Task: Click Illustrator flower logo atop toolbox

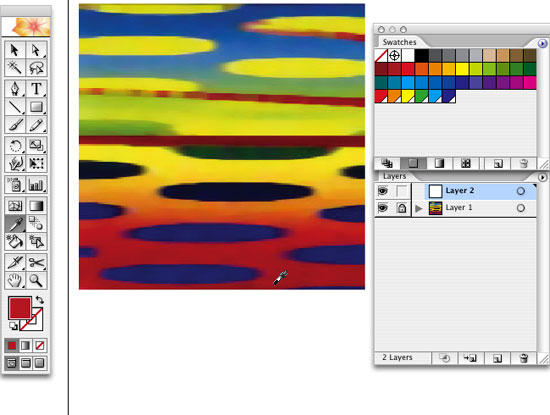Action: pos(26,27)
